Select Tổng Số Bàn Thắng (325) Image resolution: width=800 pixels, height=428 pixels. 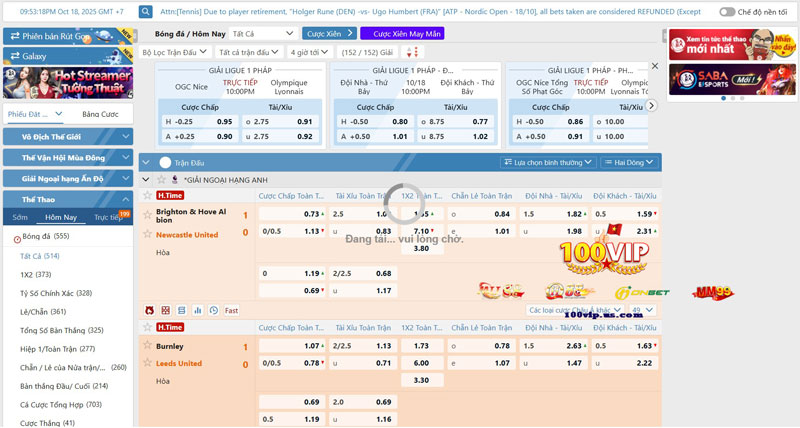[62, 331]
